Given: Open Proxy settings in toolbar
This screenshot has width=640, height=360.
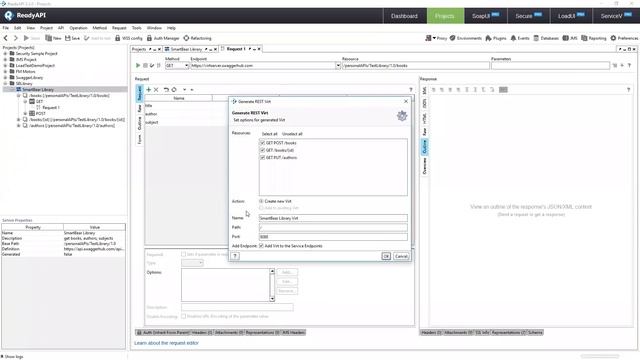Looking at the screenshot, I should [436, 38].
